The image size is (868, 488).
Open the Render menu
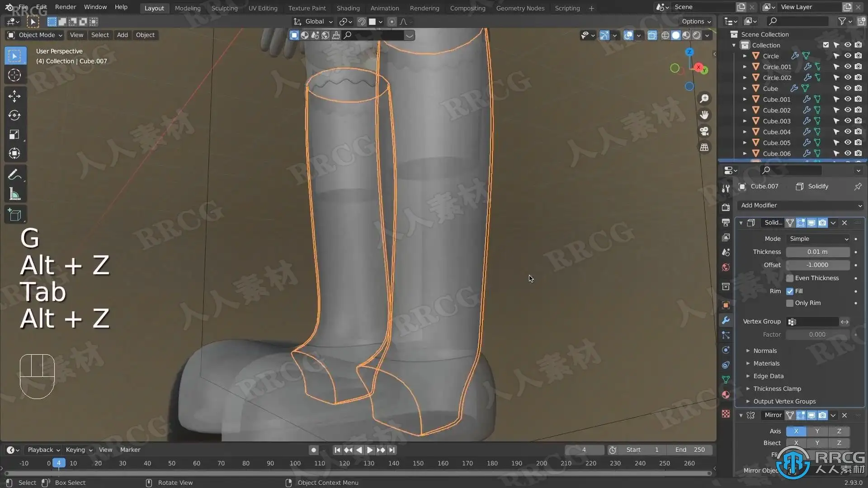click(x=65, y=7)
